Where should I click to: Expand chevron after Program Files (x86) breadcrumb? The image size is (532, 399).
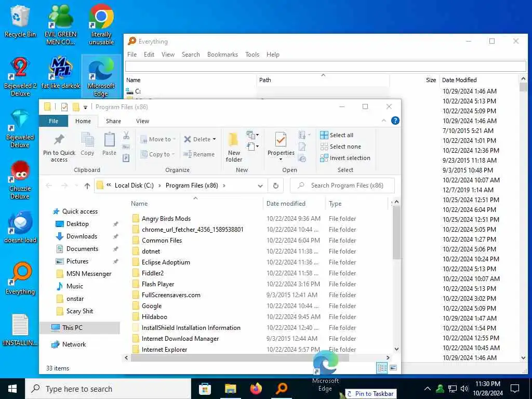point(224,185)
